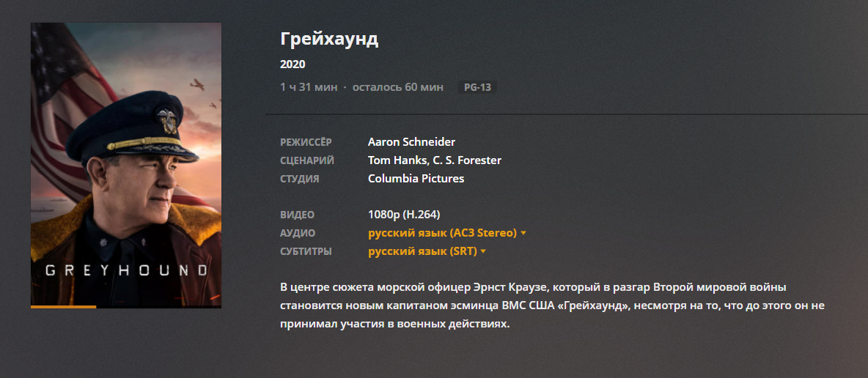Open Columbia Pictures studio link
The height and width of the screenshot is (378, 868).
(x=416, y=178)
